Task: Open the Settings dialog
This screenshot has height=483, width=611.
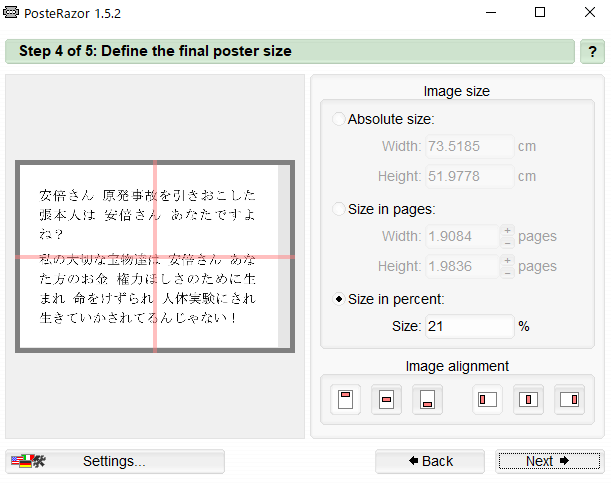Action: click(115, 462)
